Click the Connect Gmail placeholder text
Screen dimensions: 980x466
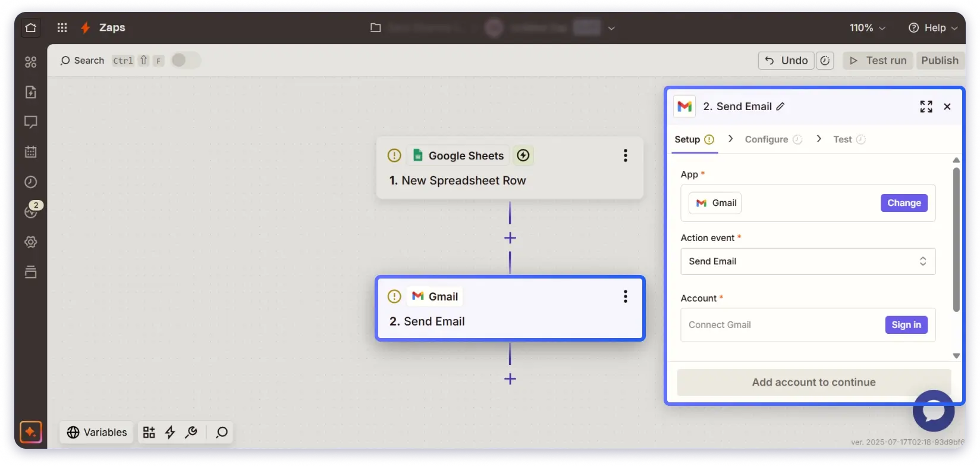(720, 325)
